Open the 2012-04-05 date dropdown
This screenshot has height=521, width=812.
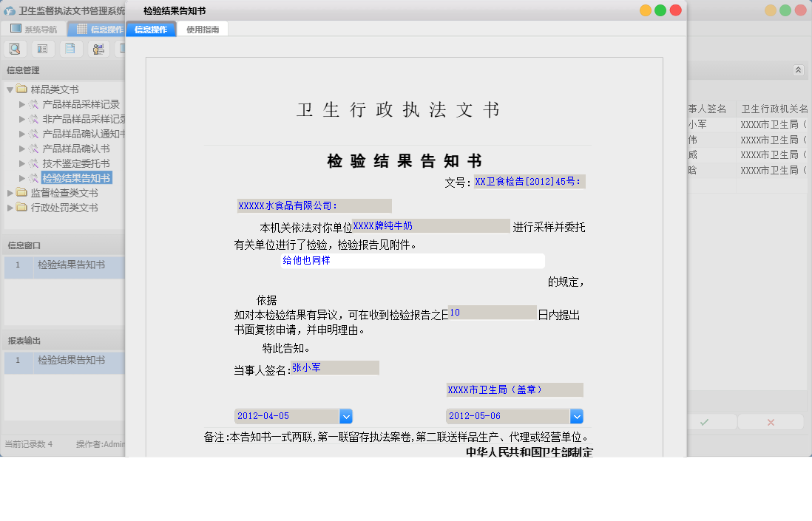pyautogui.click(x=345, y=416)
